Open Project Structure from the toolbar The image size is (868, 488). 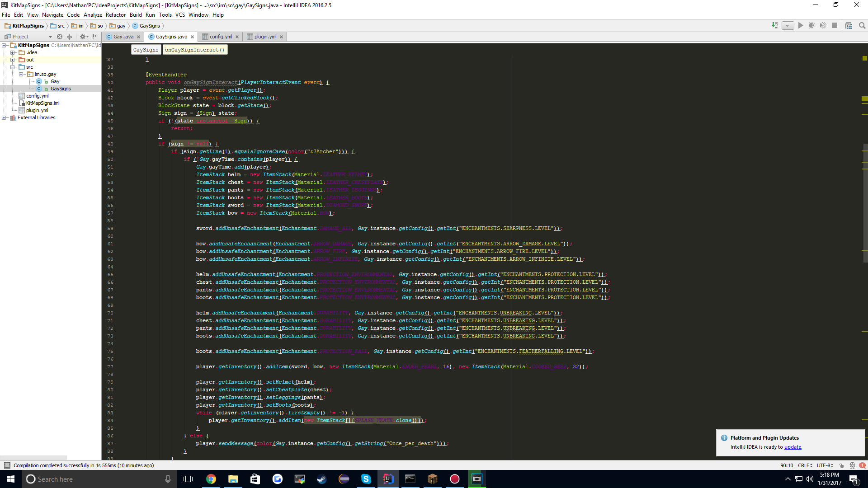point(849,26)
